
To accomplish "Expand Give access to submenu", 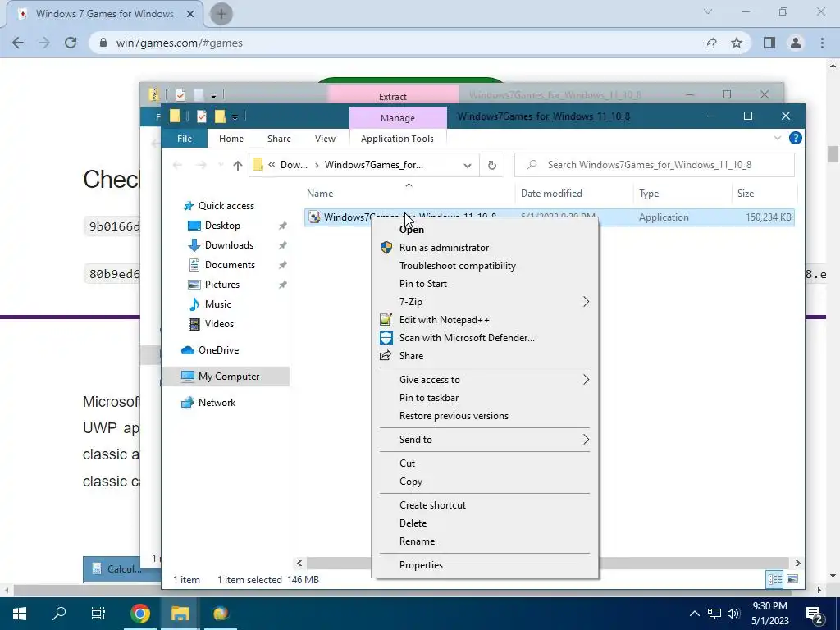I will 484,380.
